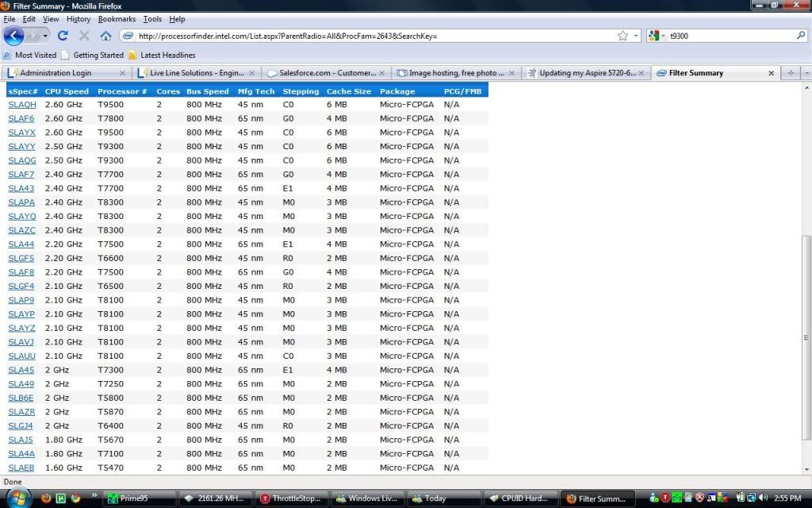Close the Filter Summary tab
This screenshot has height=508, width=812.
771,73
